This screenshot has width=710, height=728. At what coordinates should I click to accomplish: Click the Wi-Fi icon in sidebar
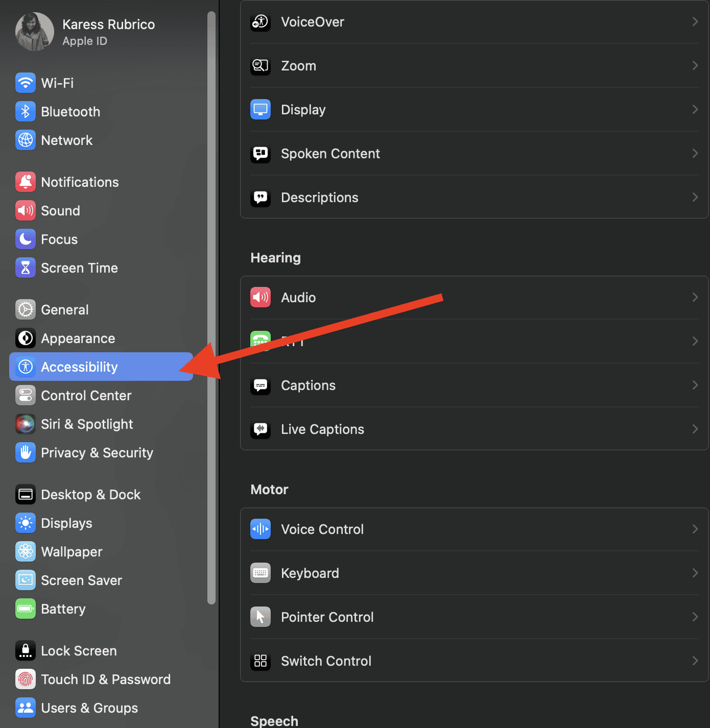click(x=25, y=83)
